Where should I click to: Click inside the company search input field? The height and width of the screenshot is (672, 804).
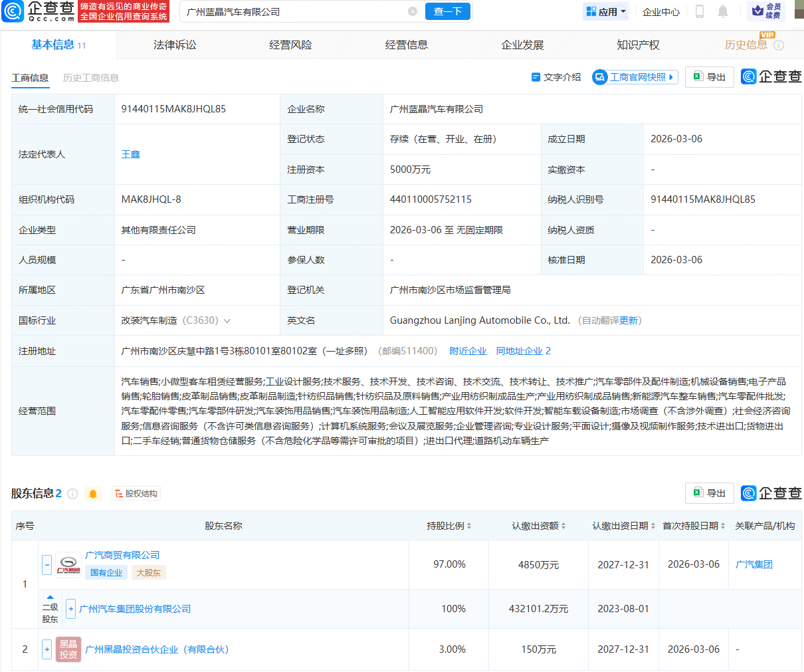[x=299, y=11]
